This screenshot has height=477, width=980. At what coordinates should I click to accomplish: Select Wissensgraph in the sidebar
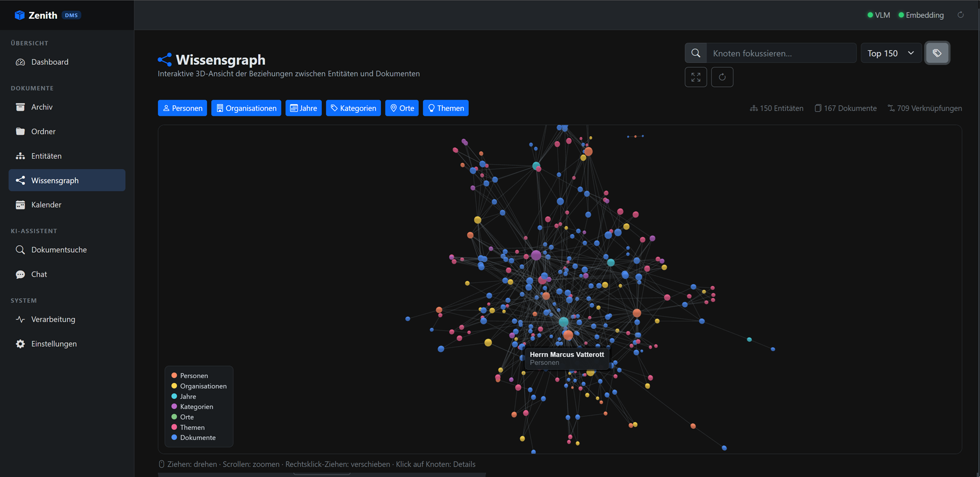coord(67,180)
